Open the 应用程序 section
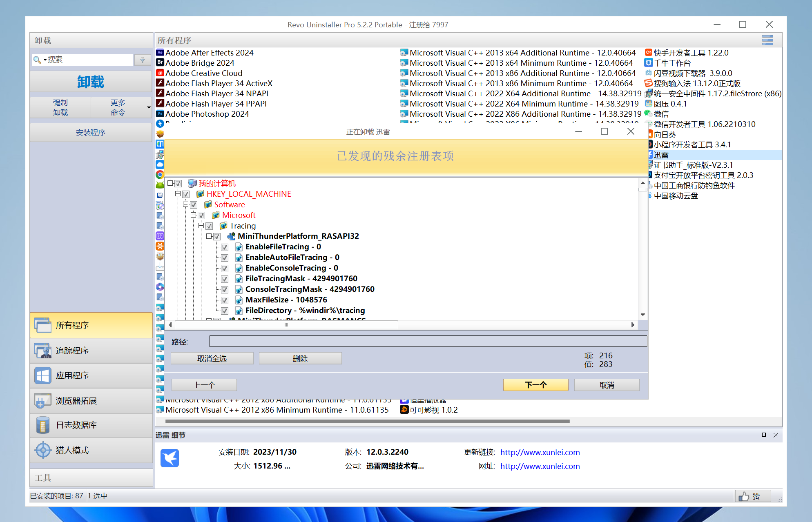The height and width of the screenshot is (522, 812). 91,375
